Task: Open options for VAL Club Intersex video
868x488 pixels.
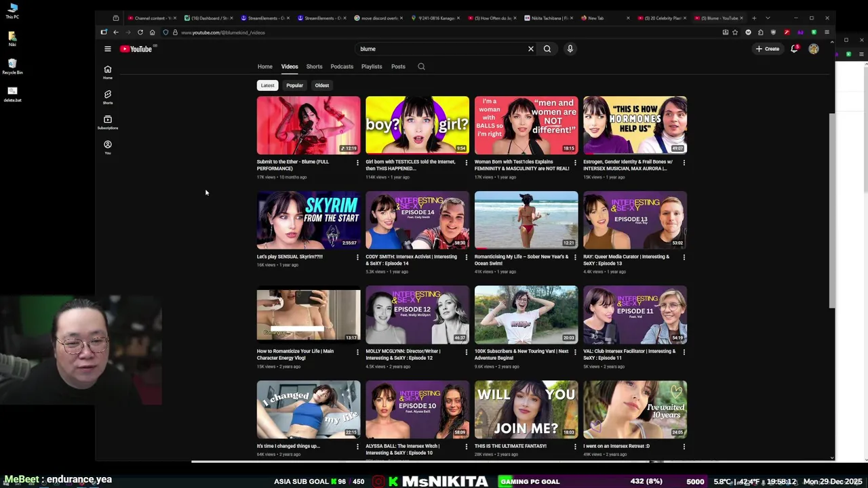Action: (684, 352)
